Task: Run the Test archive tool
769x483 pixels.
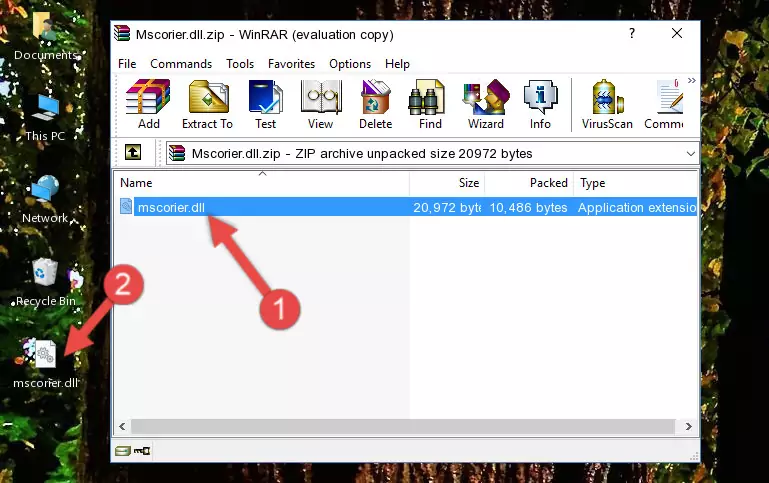Action: [x=265, y=104]
